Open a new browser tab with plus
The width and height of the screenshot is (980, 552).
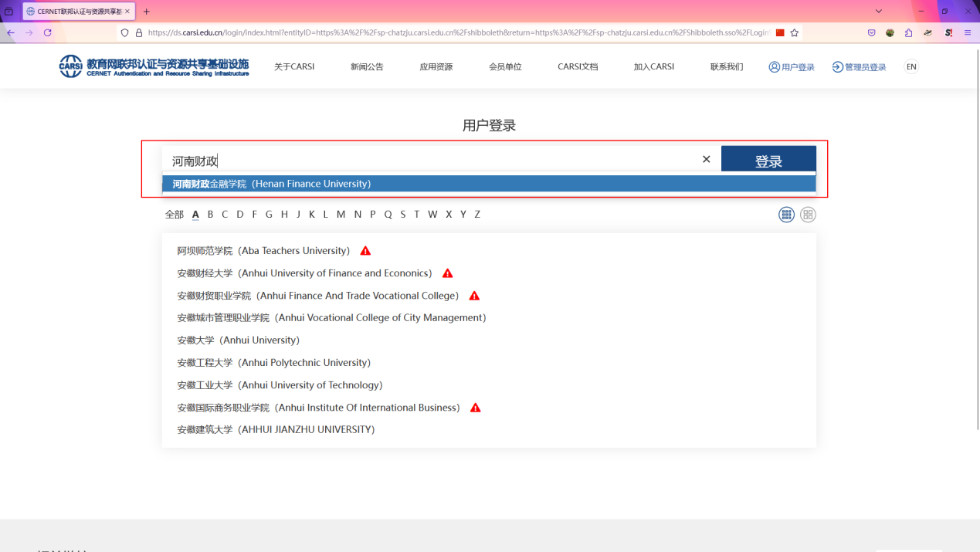pos(147,12)
